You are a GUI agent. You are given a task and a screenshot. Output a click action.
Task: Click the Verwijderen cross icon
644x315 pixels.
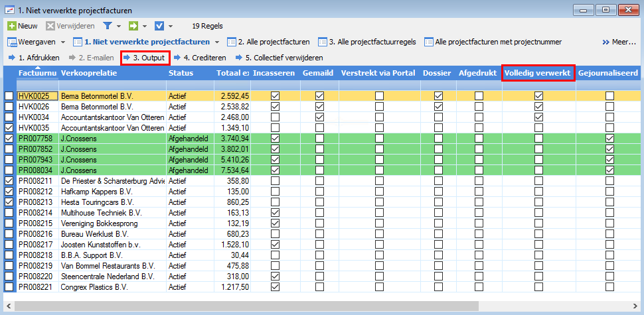[x=50, y=26]
